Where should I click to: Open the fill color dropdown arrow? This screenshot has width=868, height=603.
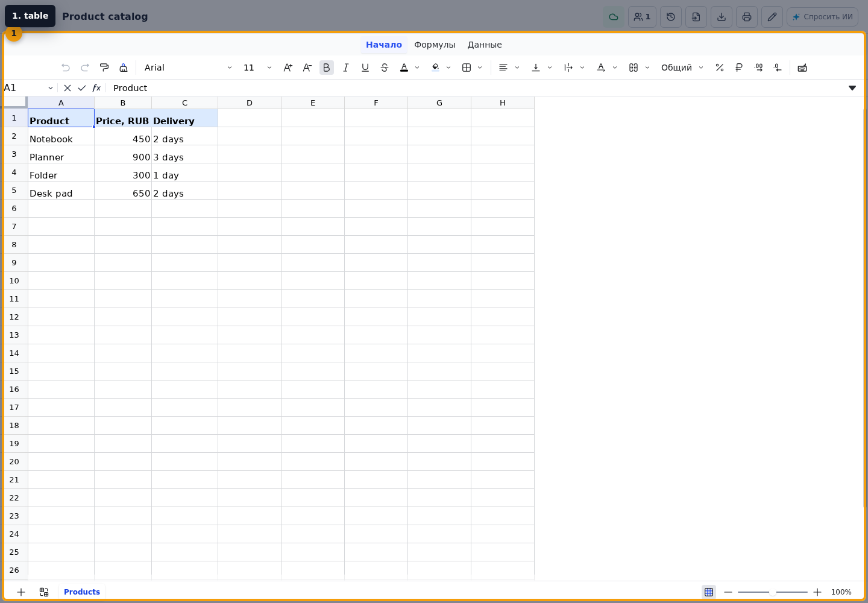(x=448, y=68)
